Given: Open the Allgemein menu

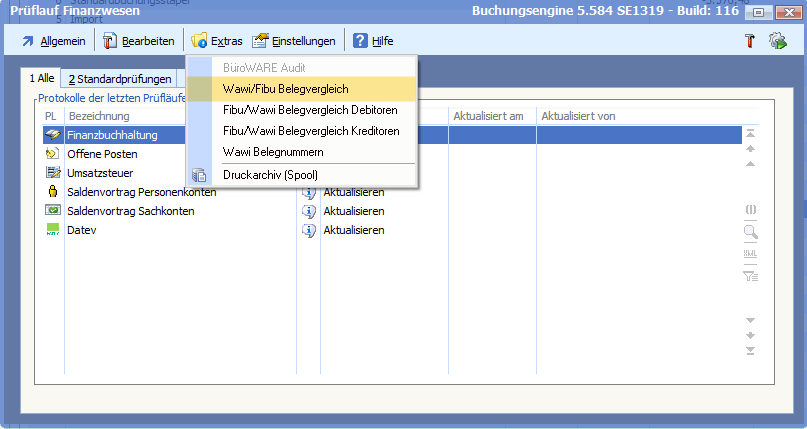Looking at the screenshot, I should pos(54,41).
